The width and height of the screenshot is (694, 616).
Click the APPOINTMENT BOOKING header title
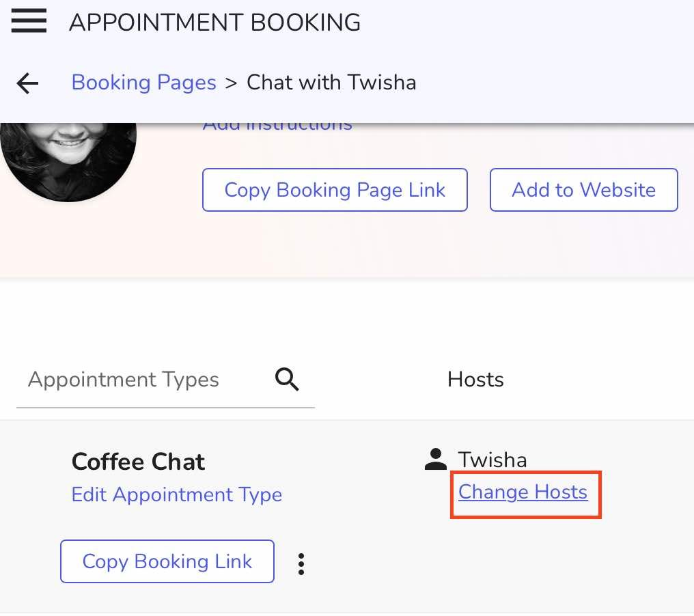pos(214,23)
